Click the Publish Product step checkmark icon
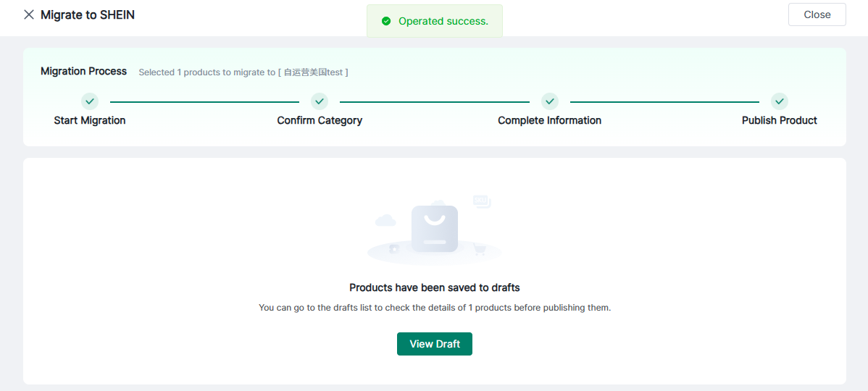 pos(780,101)
